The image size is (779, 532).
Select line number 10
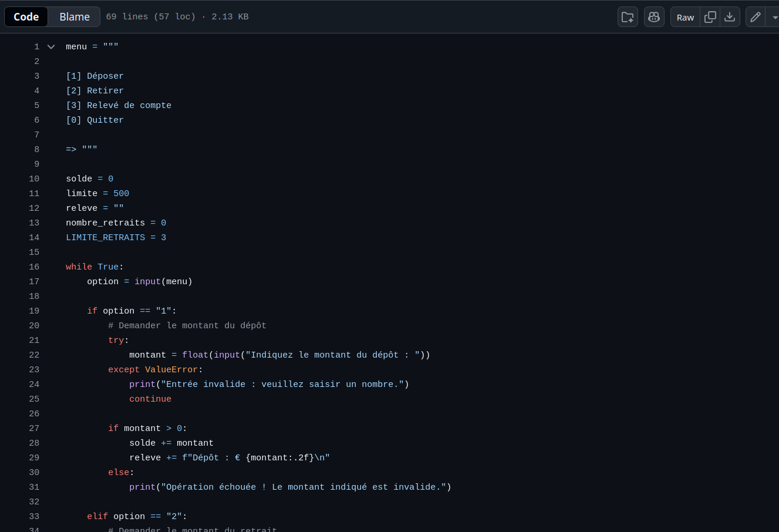coord(34,179)
